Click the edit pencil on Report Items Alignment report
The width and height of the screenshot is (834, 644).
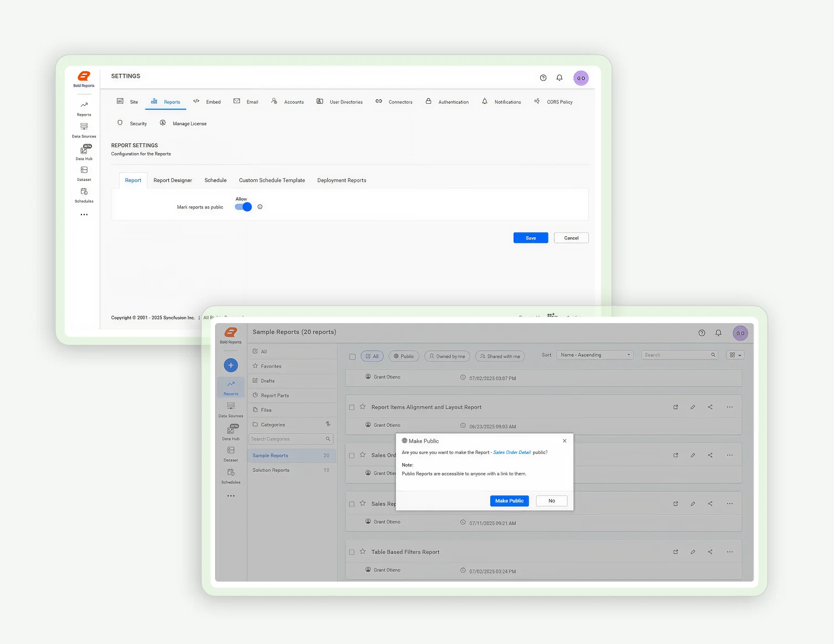pos(693,407)
